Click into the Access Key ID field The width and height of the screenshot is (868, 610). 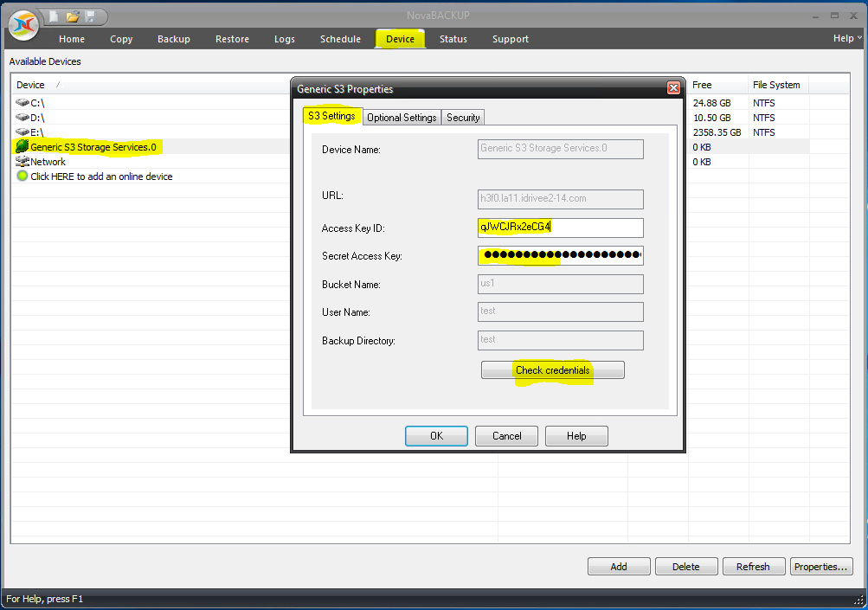point(560,228)
